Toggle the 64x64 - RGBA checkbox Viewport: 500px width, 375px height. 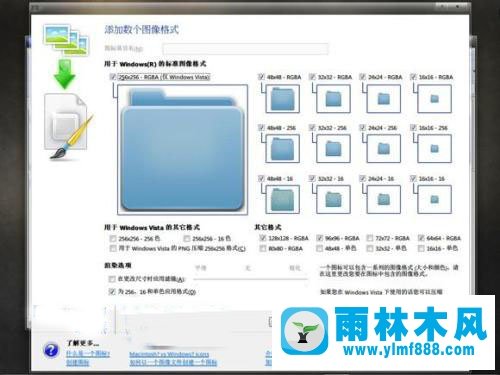coord(421,238)
